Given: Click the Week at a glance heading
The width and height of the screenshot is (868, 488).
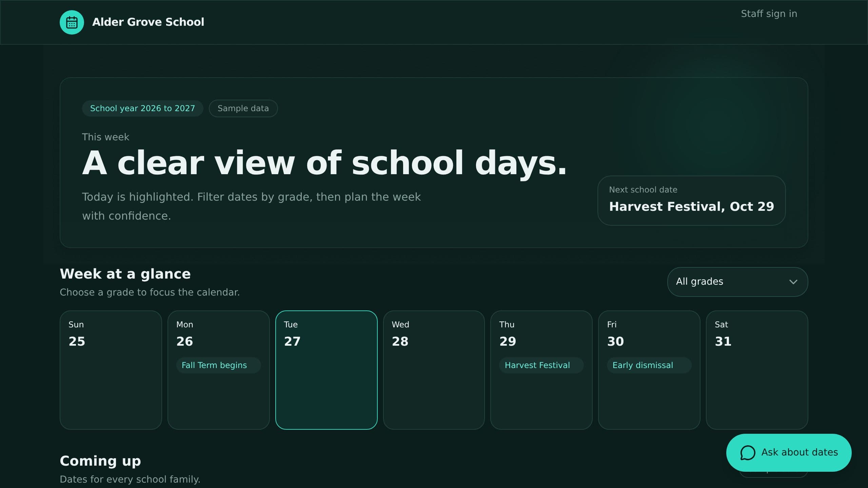Looking at the screenshot, I should click(125, 274).
